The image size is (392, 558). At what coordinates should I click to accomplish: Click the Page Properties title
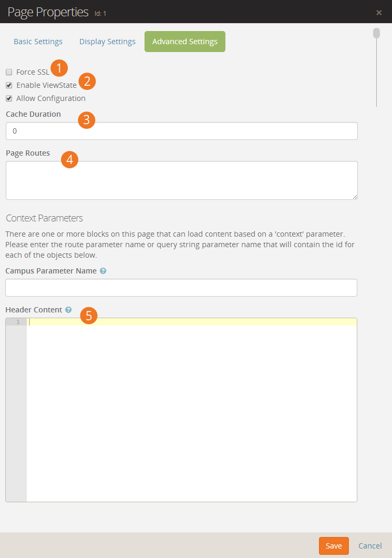[x=48, y=12]
